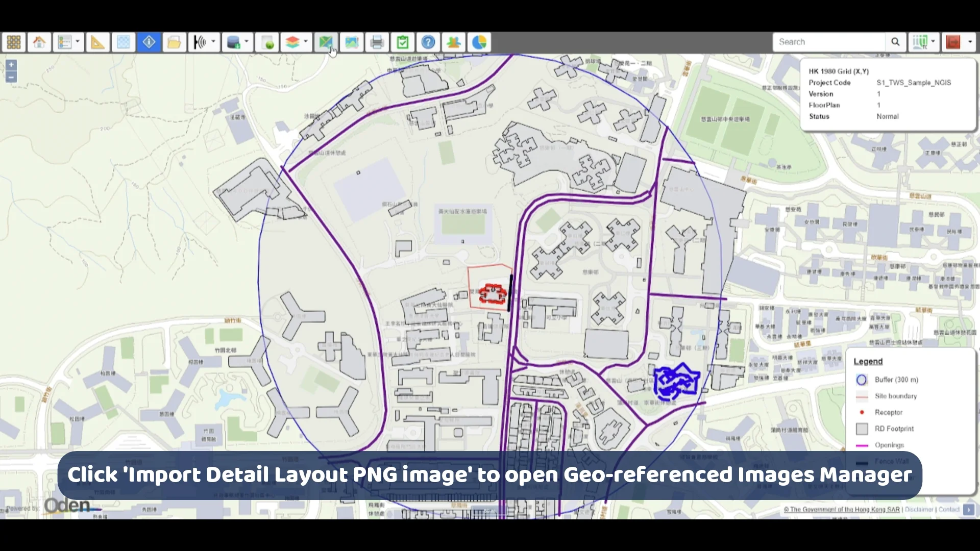
Task: Select the measure triangle ruler tool
Action: (x=97, y=42)
